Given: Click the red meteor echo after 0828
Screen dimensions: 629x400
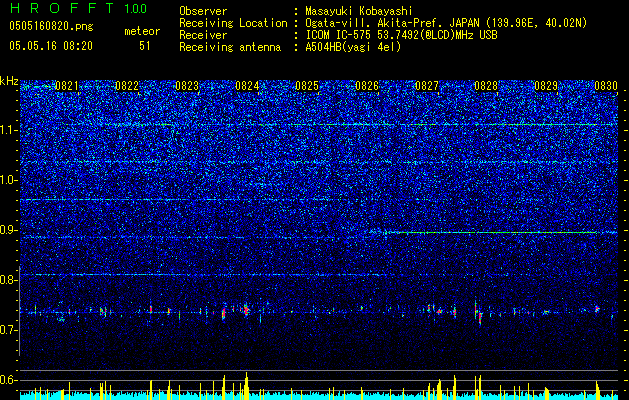Looking at the screenshot, I should (x=480, y=318).
